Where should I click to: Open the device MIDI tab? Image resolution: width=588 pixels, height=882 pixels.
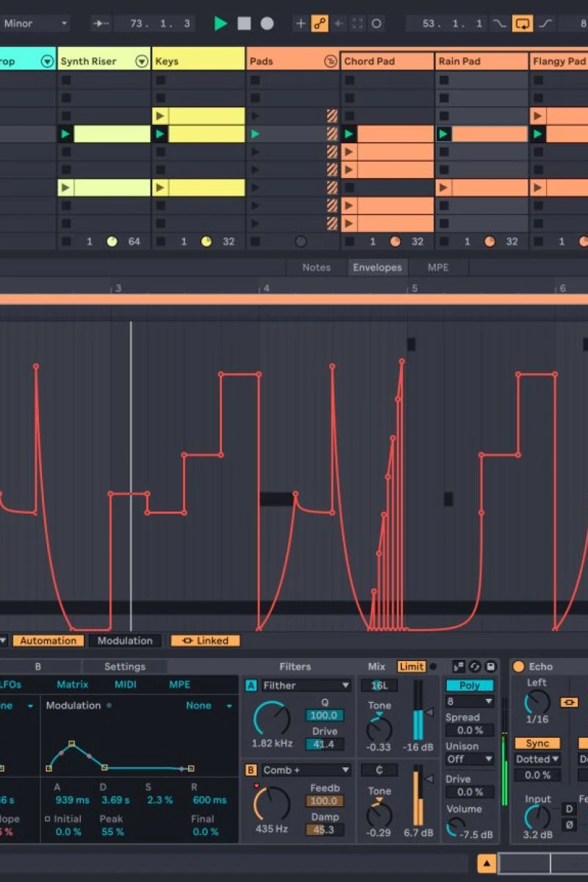coord(126,684)
